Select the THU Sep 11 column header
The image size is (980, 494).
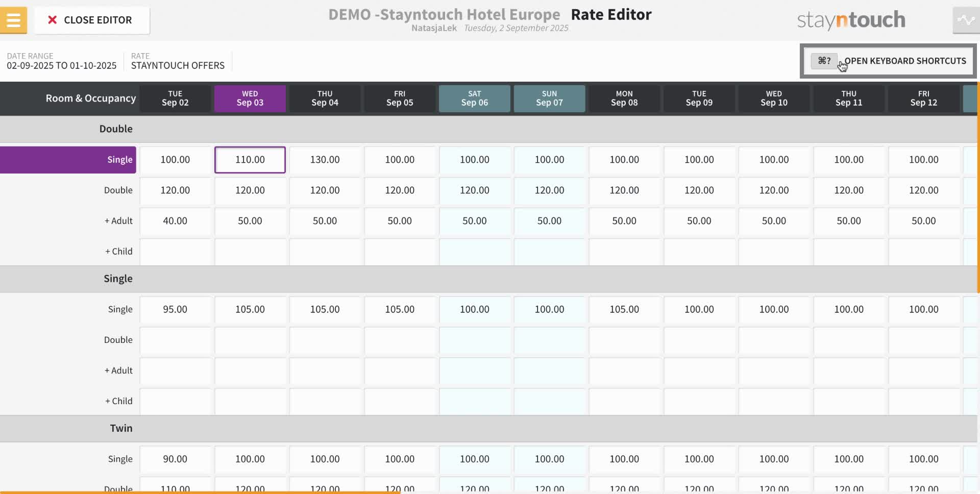tap(849, 98)
